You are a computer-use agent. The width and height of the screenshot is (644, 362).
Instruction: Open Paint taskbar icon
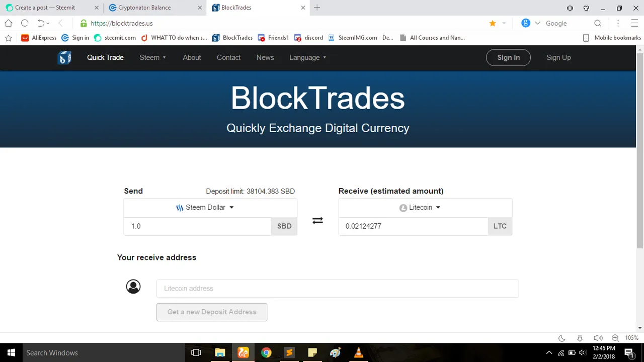tap(336, 352)
